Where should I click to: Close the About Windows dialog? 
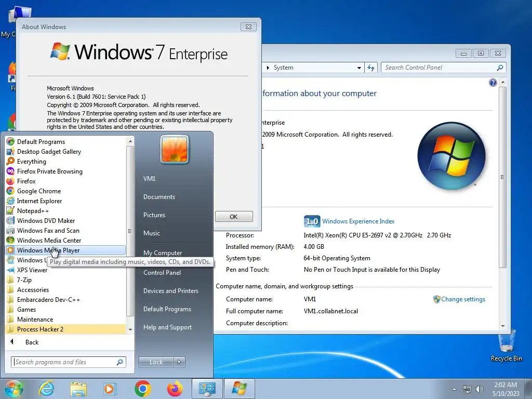point(248,27)
